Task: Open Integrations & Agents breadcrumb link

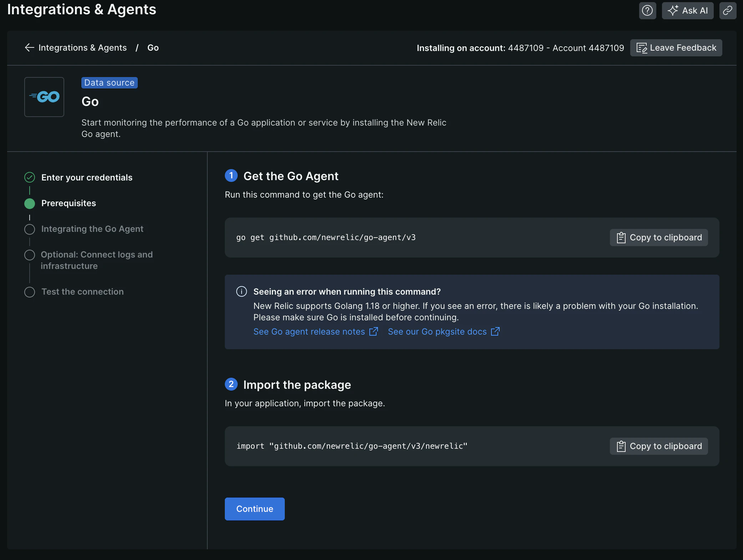Action: (x=82, y=48)
